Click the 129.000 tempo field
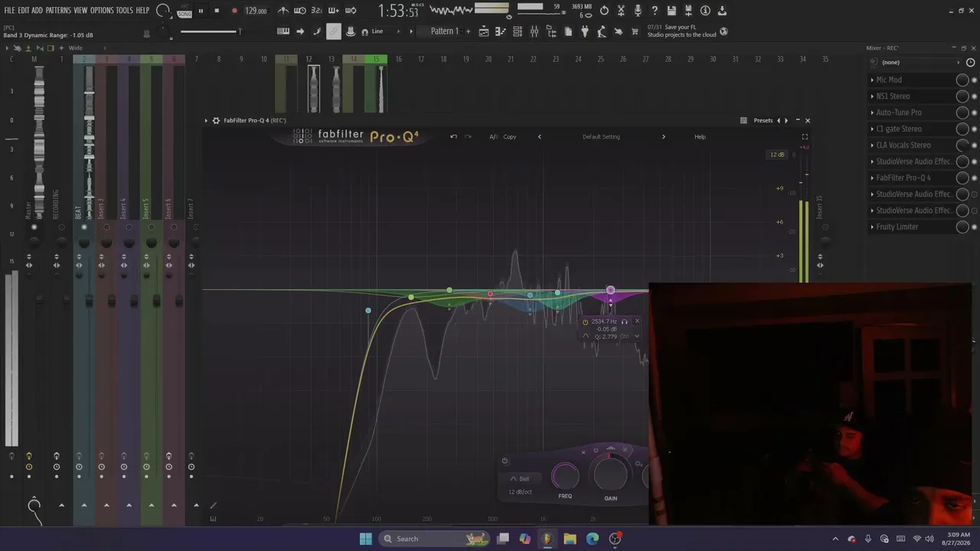 256,11
